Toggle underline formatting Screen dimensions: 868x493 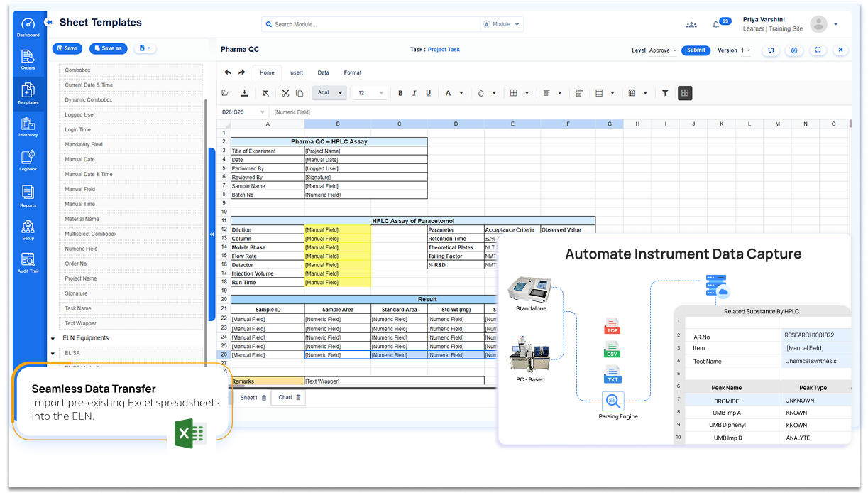pos(428,93)
